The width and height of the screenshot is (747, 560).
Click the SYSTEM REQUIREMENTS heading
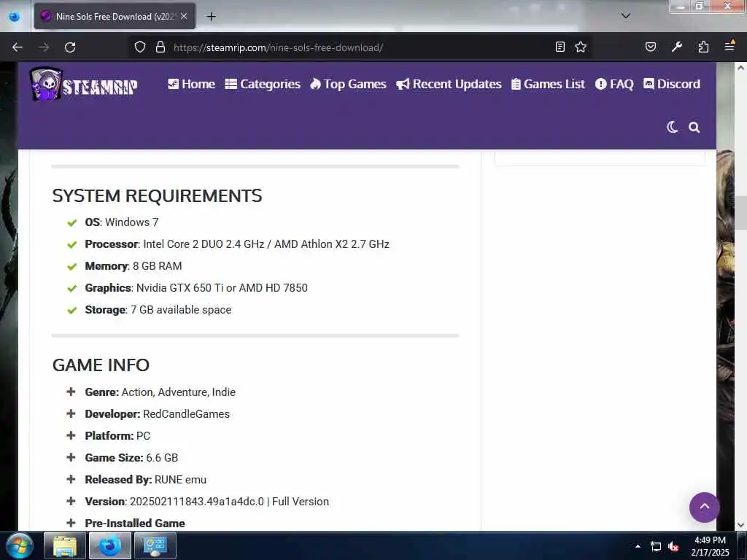coord(158,195)
